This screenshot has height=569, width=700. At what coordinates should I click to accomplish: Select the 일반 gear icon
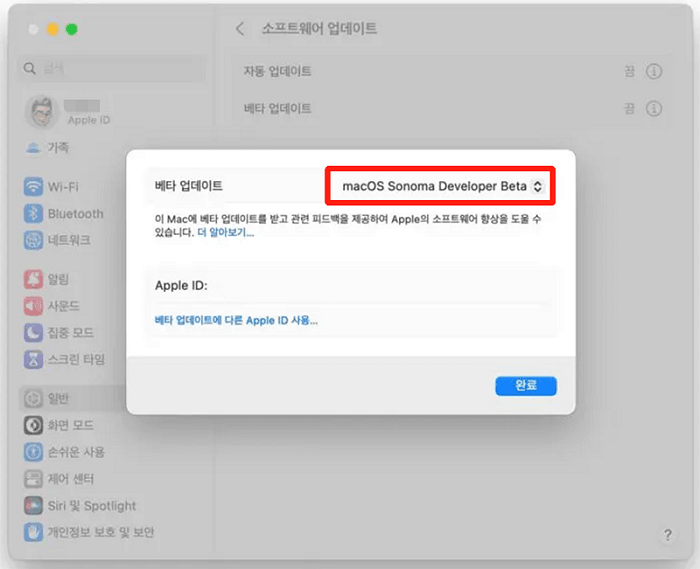(33, 398)
